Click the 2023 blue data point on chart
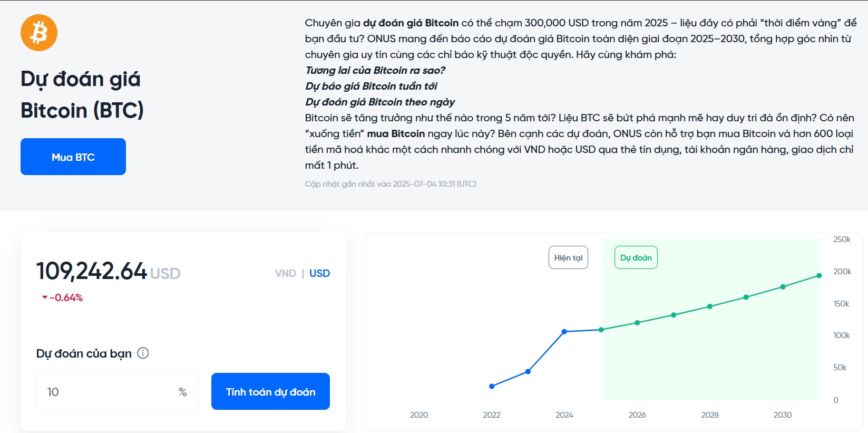868x433 pixels. click(528, 371)
